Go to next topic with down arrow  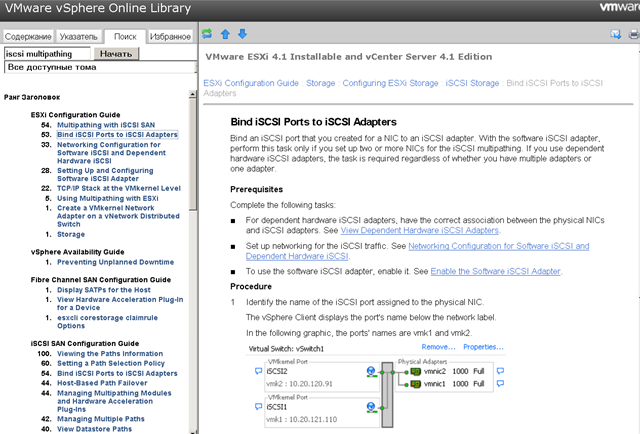point(242,34)
